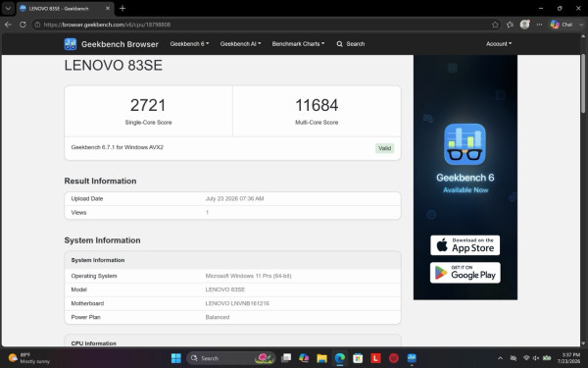View site information icon beside the URL
Screen dimensions: 588x368
tap(37, 25)
